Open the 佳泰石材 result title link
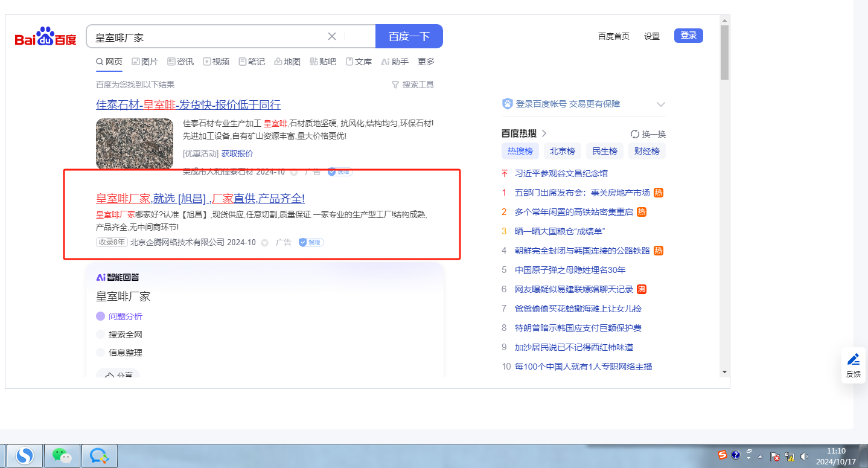This screenshot has width=868, height=468. tap(188, 104)
